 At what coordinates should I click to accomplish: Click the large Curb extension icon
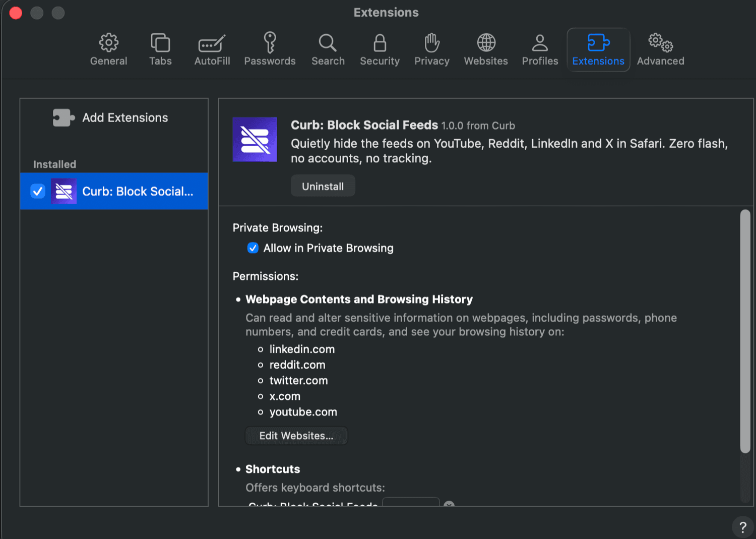[255, 139]
